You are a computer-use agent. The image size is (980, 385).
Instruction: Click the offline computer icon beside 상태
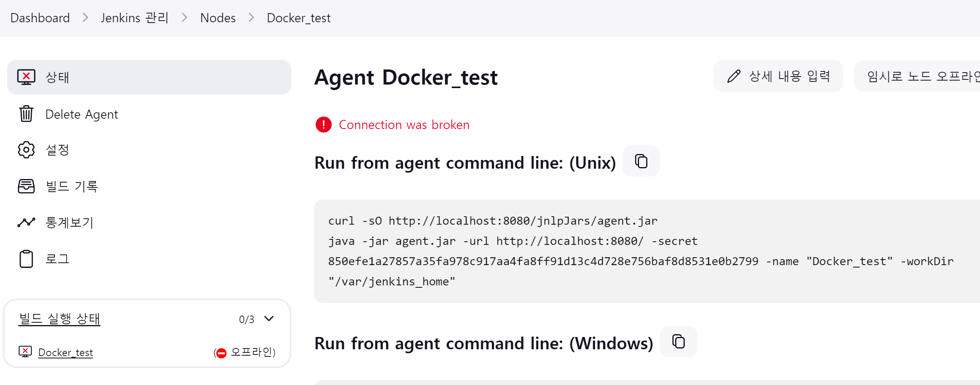[26, 77]
